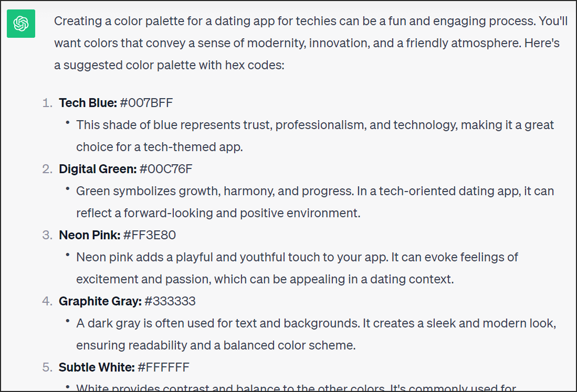Click the #00C76F hex code
This screenshot has height=392, width=577.
point(166,169)
